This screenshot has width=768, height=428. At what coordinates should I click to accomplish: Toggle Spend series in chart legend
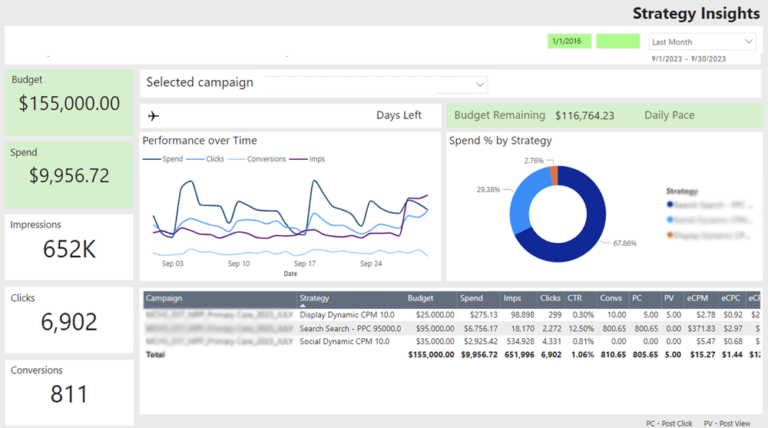(163, 159)
